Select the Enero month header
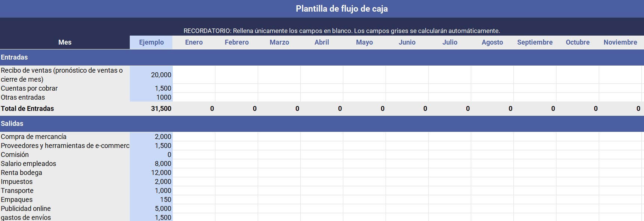The width and height of the screenshot is (644, 221). click(194, 42)
